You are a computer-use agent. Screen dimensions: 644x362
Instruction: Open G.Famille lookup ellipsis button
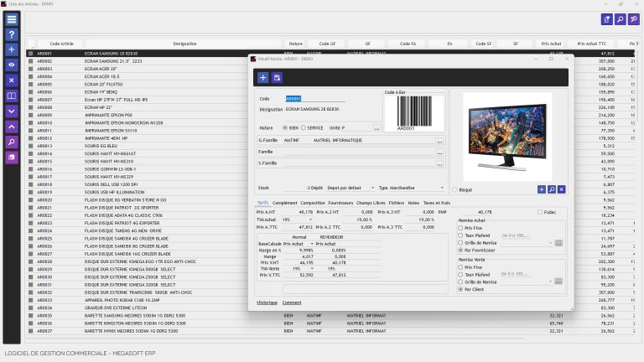pos(439,141)
